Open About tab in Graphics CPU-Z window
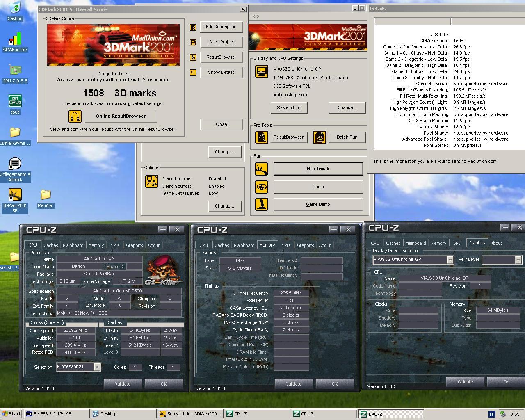The height and width of the screenshot is (420, 525). [496, 243]
